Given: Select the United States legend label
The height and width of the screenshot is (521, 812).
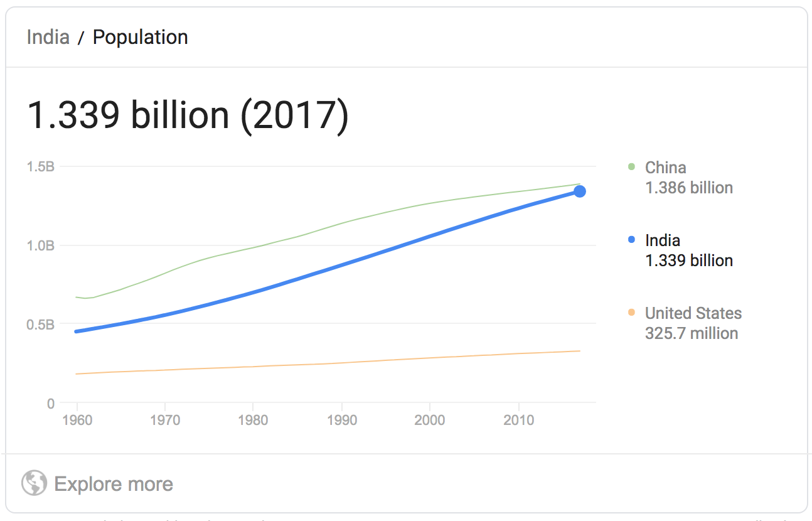Looking at the screenshot, I should click(693, 313).
